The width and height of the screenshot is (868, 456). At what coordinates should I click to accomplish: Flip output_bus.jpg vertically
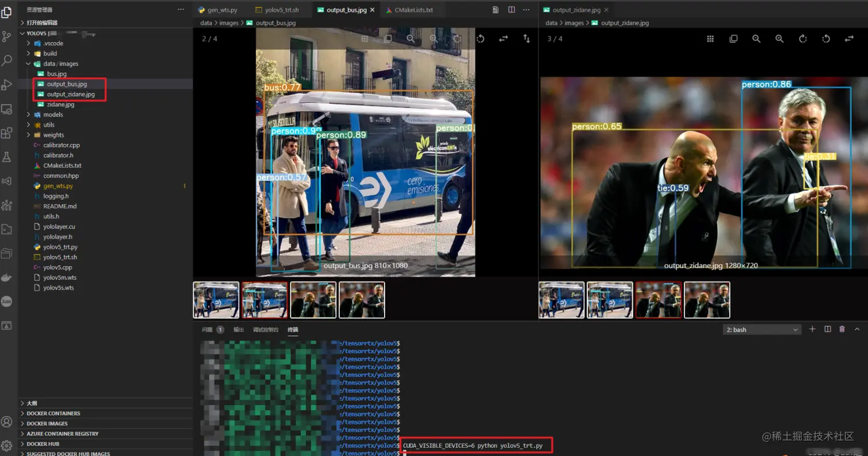pos(526,38)
